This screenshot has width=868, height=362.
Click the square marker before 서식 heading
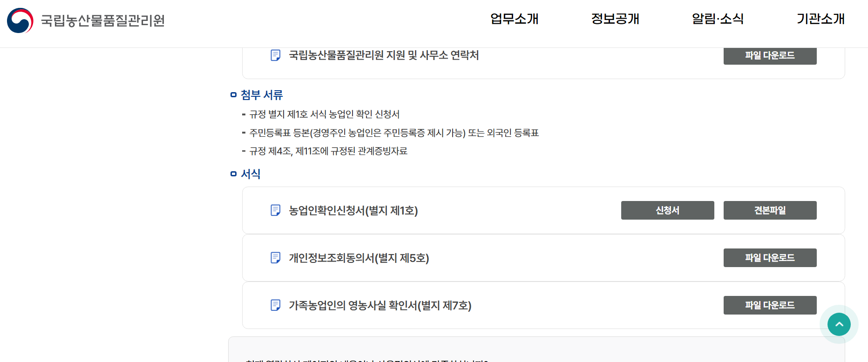tap(233, 174)
